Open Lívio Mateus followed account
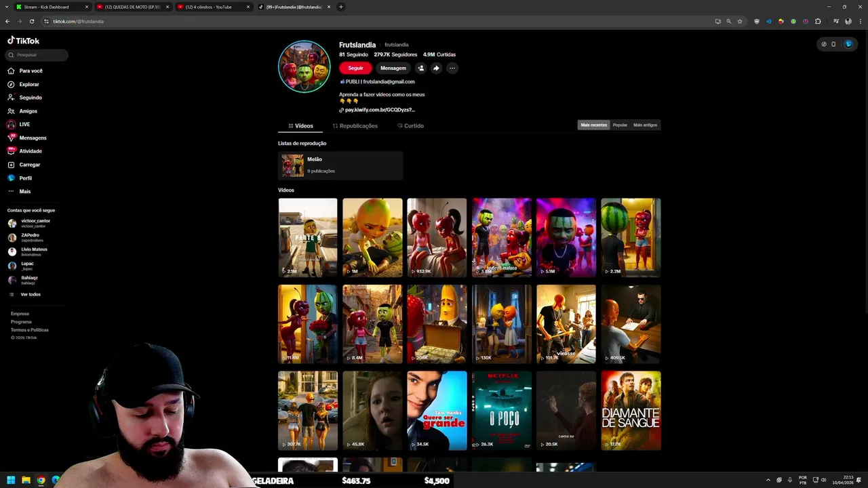This screenshot has width=868, height=488. pyautogui.click(x=28, y=251)
